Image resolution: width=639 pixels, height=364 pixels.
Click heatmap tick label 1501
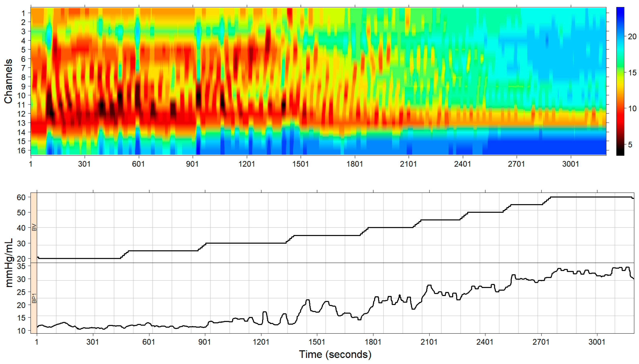(300, 164)
